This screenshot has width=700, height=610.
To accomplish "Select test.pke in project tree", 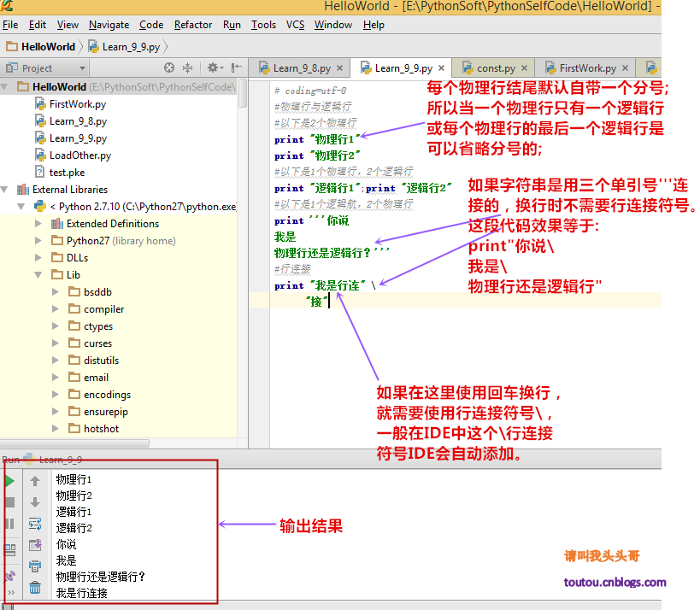I will point(60,173).
